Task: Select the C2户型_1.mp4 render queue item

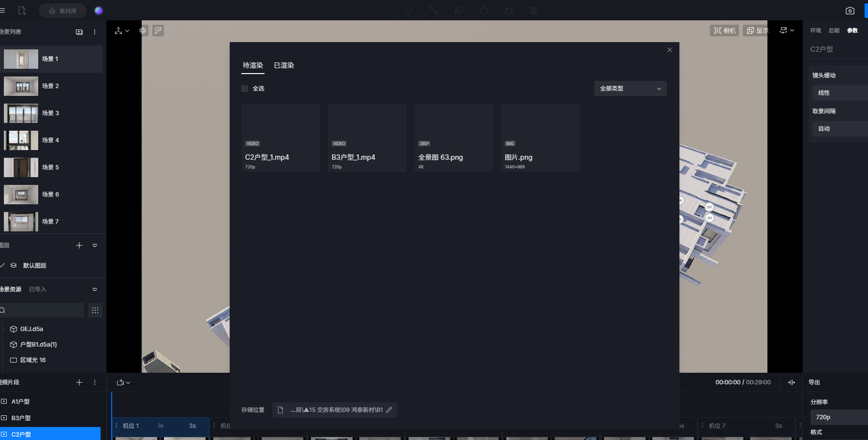Action: point(280,138)
